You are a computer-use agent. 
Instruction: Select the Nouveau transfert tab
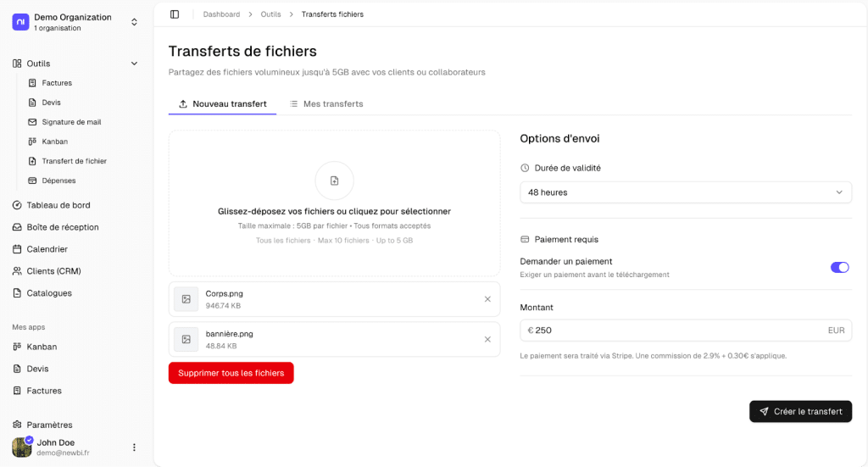[222, 104]
